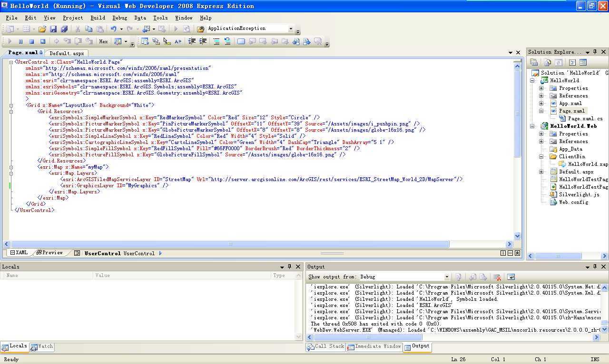Open the Call Stack tab
Viewport: 609px width, 364px height.
point(325,346)
